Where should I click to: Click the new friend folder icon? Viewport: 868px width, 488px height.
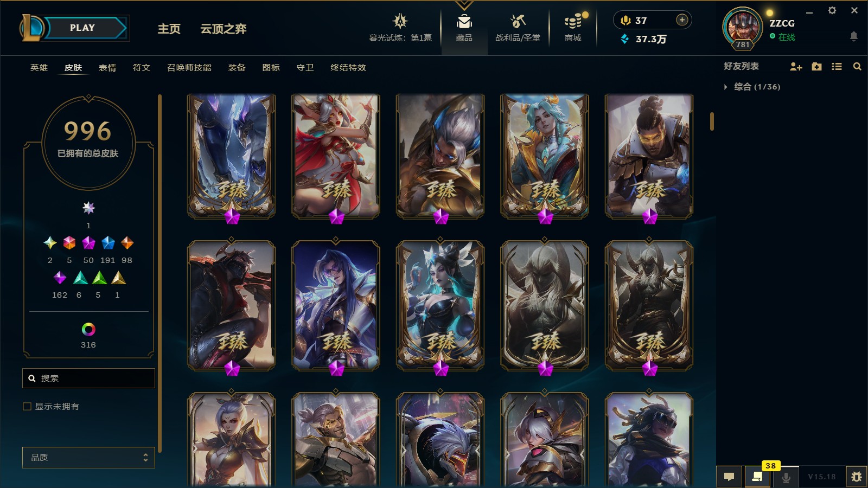click(x=816, y=66)
